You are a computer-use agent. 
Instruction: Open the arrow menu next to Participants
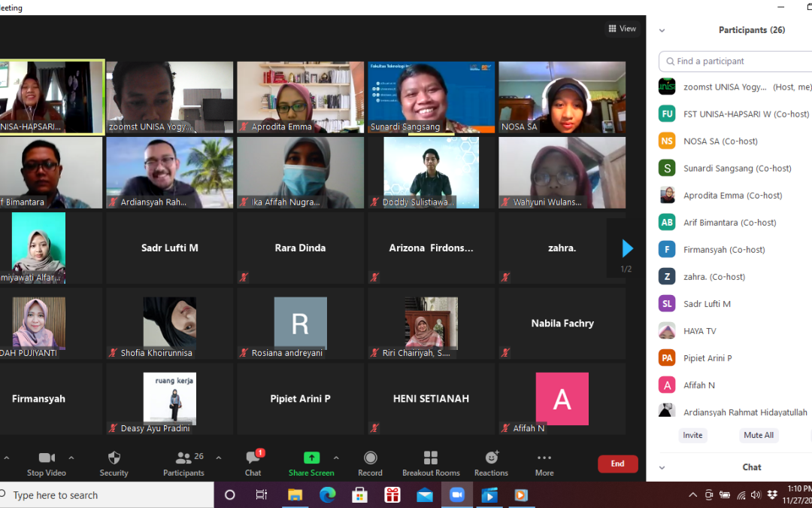click(x=219, y=458)
